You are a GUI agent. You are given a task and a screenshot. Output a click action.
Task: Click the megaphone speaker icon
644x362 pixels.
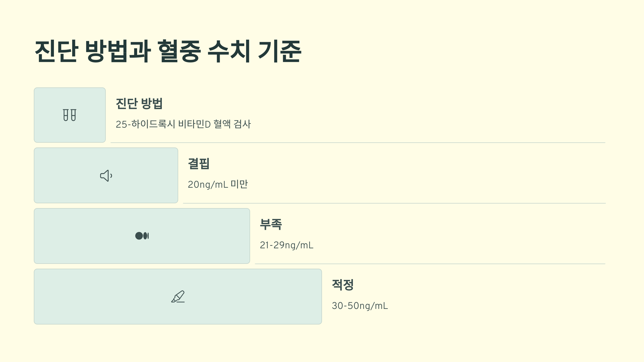(x=106, y=176)
